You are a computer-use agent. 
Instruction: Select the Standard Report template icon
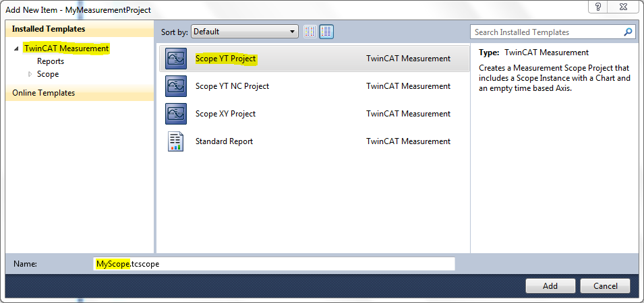[x=176, y=141]
